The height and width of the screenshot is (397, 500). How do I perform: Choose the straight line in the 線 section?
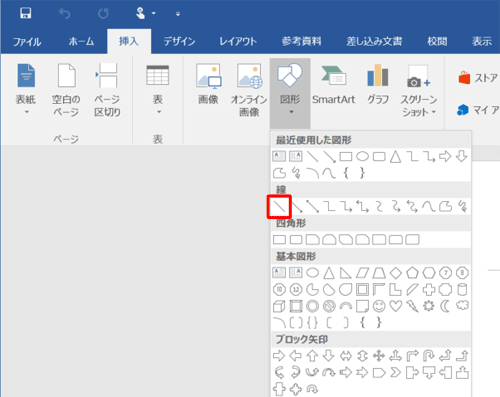coord(279,207)
